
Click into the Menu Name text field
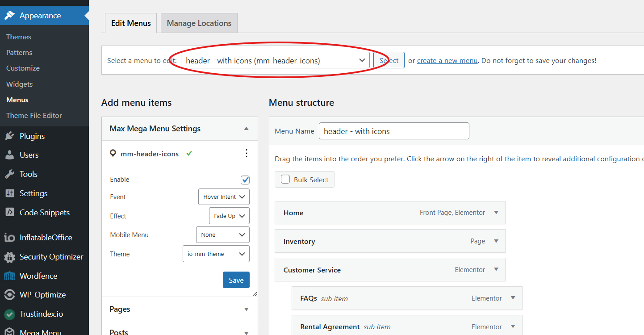(x=393, y=131)
